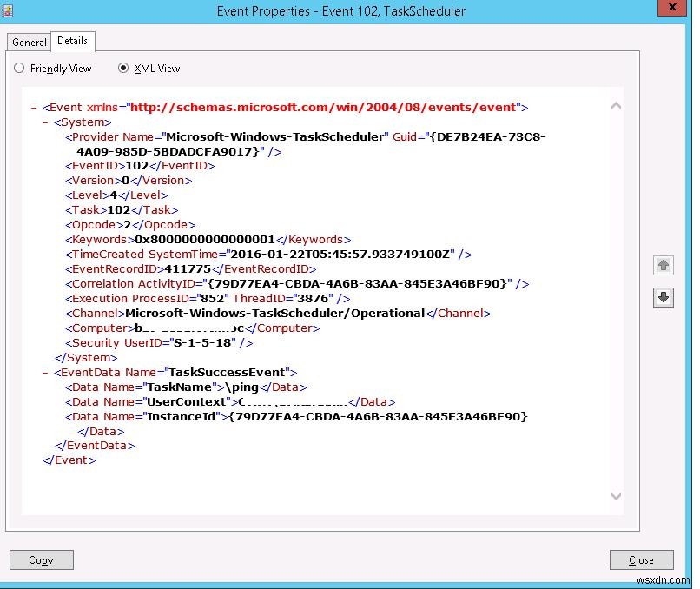Click the Channel value TaskScheduler/Operational
Image resolution: width=700 pixels, height=589 pixels.
coord(275,314)
